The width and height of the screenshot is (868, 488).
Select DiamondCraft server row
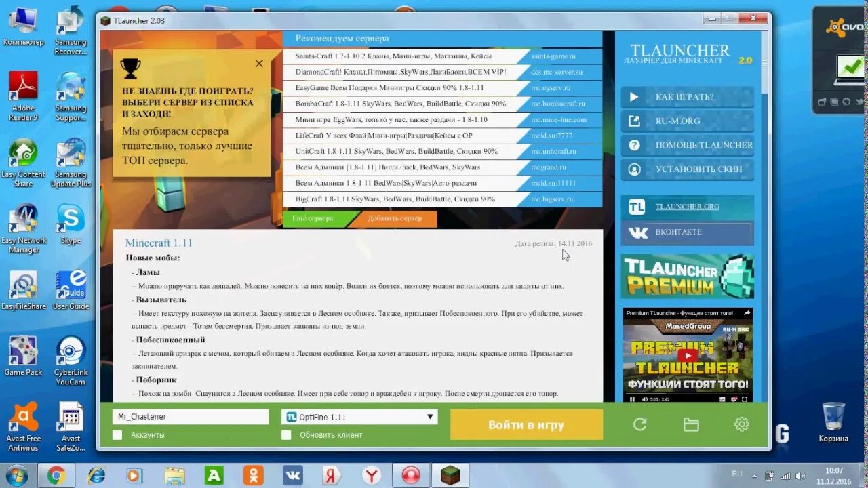[442, 72]
